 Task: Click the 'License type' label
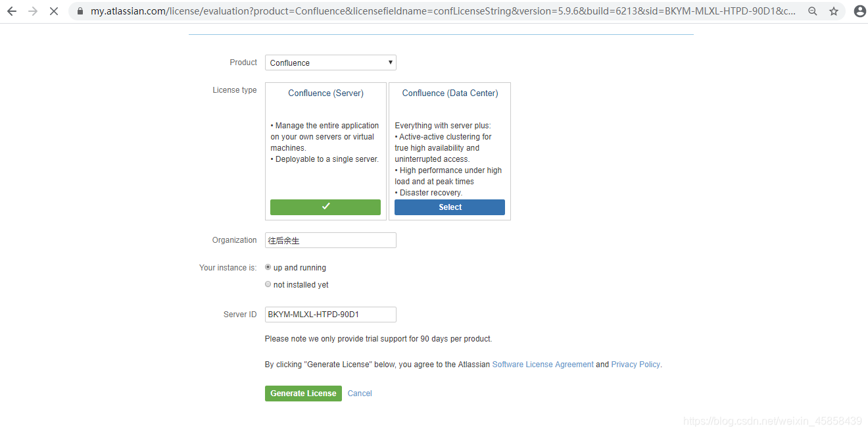coord(234,90)
